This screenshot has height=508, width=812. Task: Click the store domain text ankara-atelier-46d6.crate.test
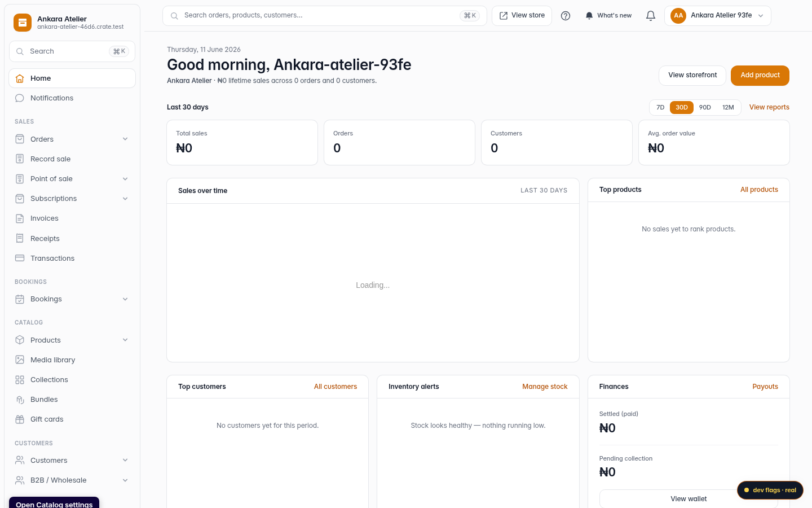(x=81, y=27)
